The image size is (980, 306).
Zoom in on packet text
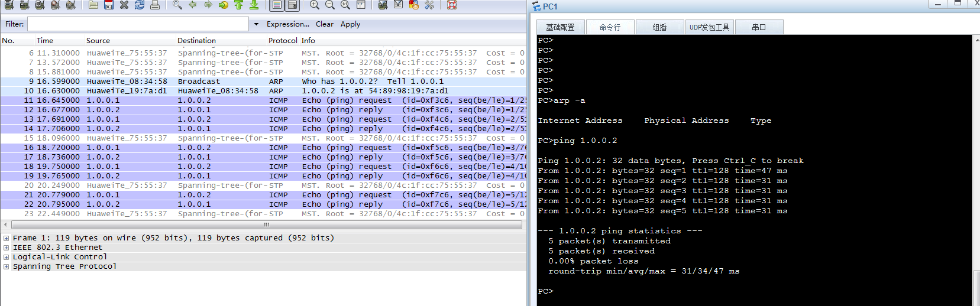(315, 5)
